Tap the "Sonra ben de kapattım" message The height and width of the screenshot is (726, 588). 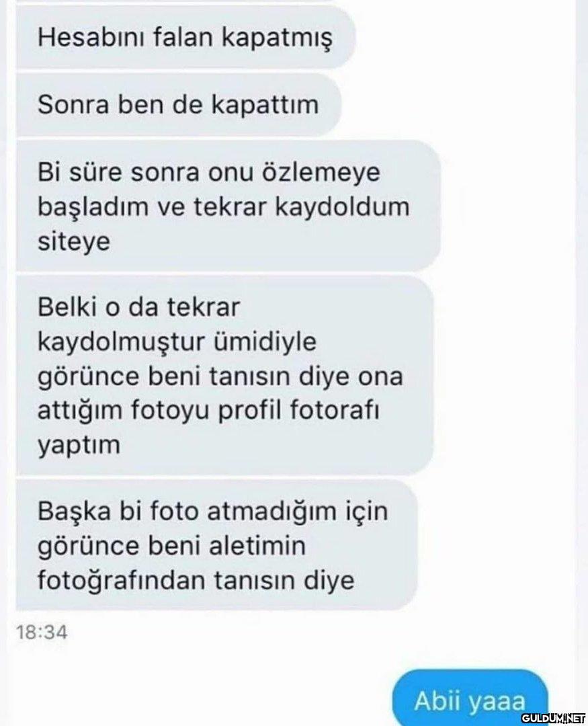[178, 104]
